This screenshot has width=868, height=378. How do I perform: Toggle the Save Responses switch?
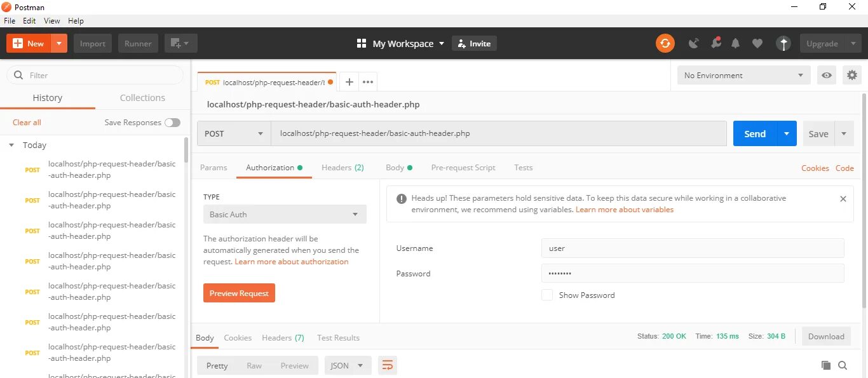pyautogui.click(x=172, y=123)
